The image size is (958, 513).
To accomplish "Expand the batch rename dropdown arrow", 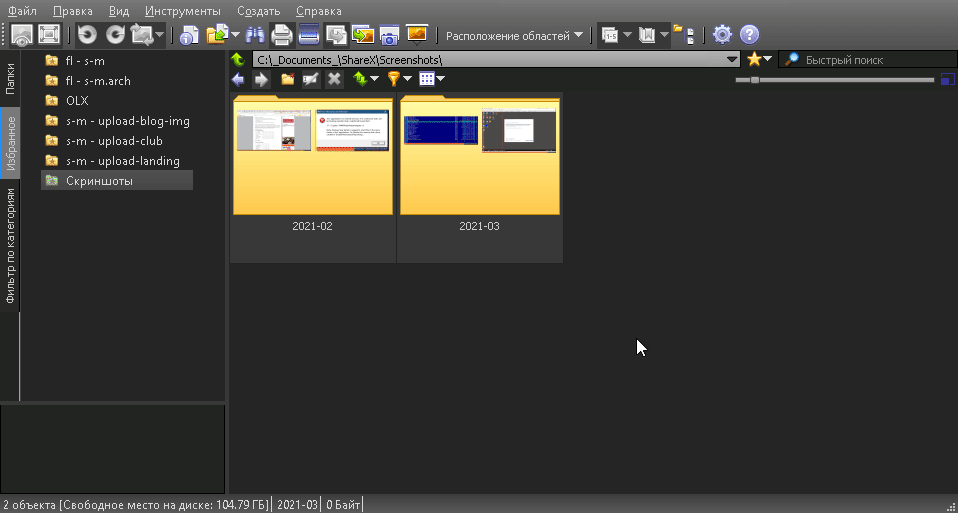I will pos(627,35).
